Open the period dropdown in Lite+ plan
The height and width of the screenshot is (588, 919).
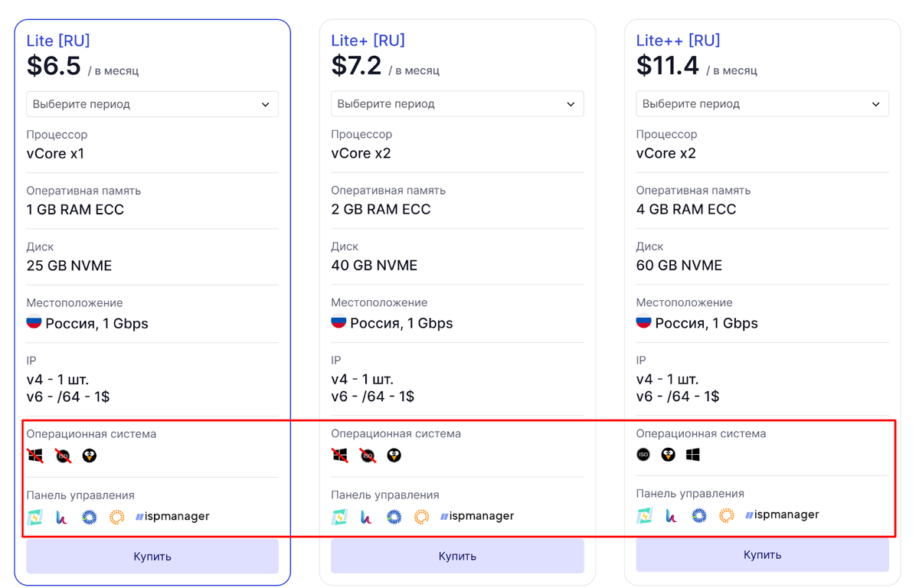[457, 104]
